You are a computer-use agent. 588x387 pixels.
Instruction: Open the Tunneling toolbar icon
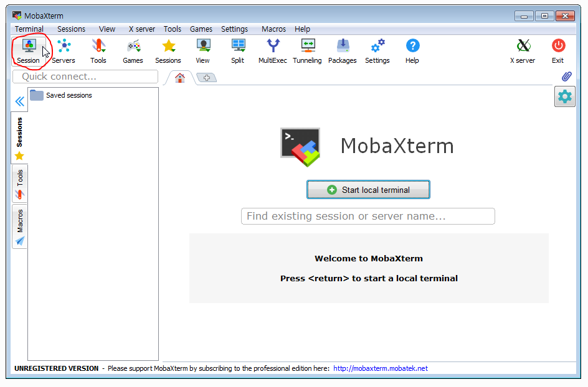click(x=308, y=51)
